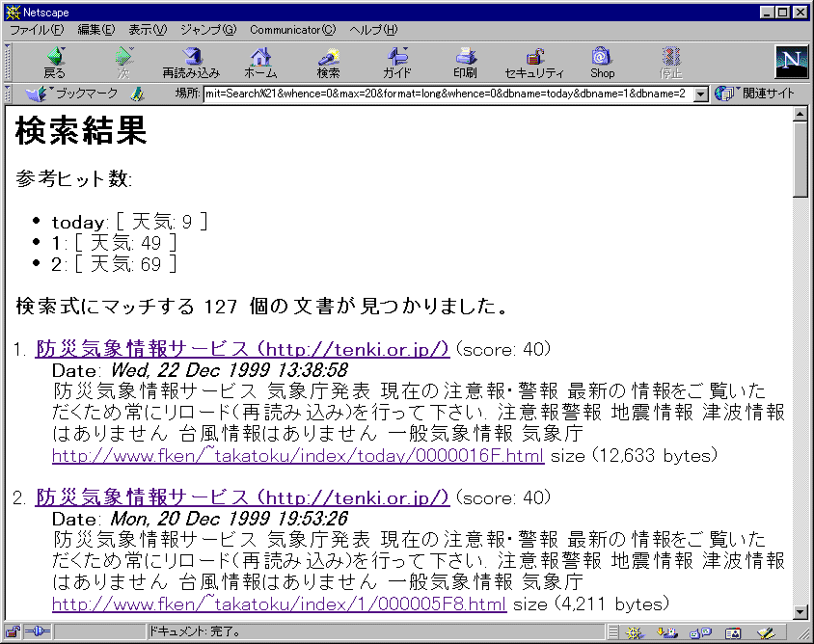
Task: Open the Communicator(C) menu
Action: coord(293,30)
